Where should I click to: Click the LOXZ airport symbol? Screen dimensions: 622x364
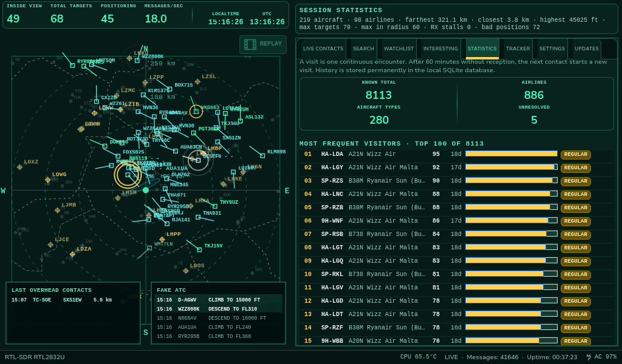tap(20, 167)
